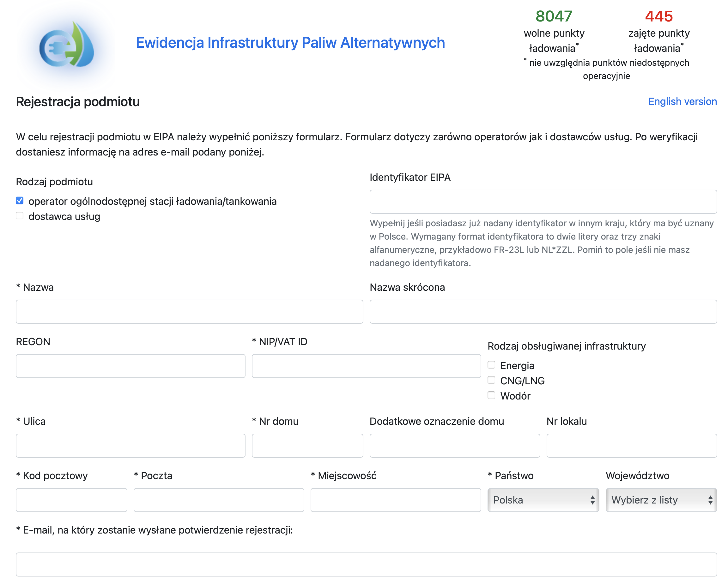This screenshot has height=586, width=728.
Task: Open Ewidencja Infrastruktury Paliw Alternatywnych link
Action: (x=290, y=43)
